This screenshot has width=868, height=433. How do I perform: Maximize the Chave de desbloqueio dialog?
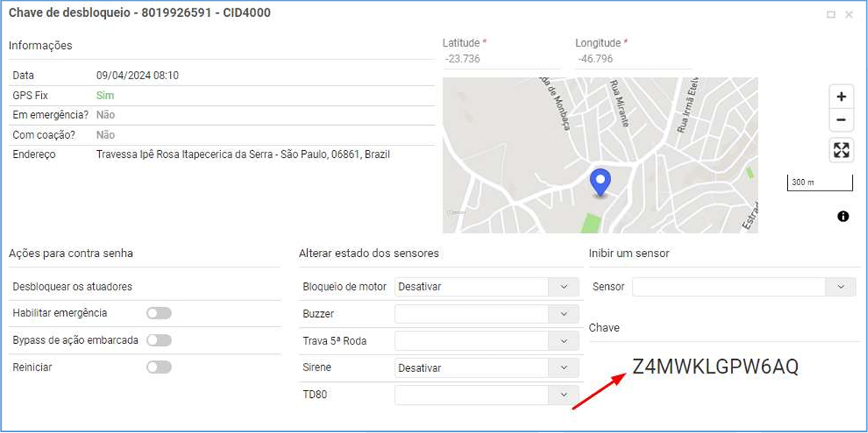831,14
